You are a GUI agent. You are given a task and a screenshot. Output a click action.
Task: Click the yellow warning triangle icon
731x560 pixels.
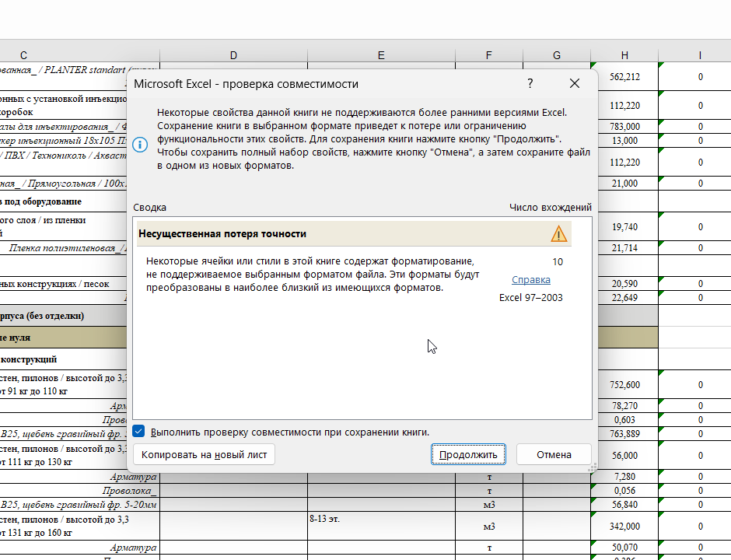(558, 233)
